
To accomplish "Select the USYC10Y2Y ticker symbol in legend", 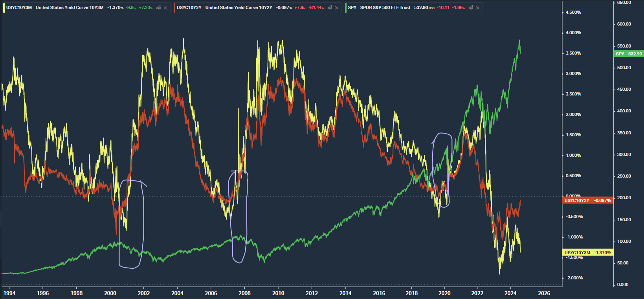I will pos(189,8).
